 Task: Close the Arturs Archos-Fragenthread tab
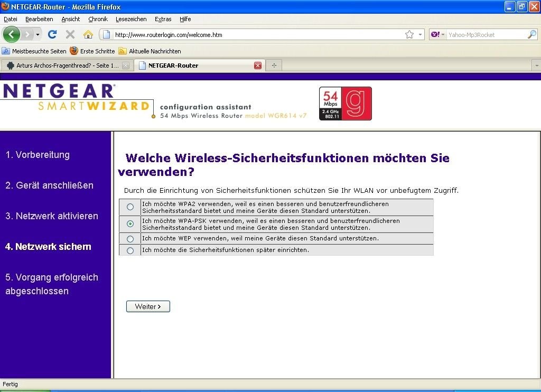pos(126,66)
